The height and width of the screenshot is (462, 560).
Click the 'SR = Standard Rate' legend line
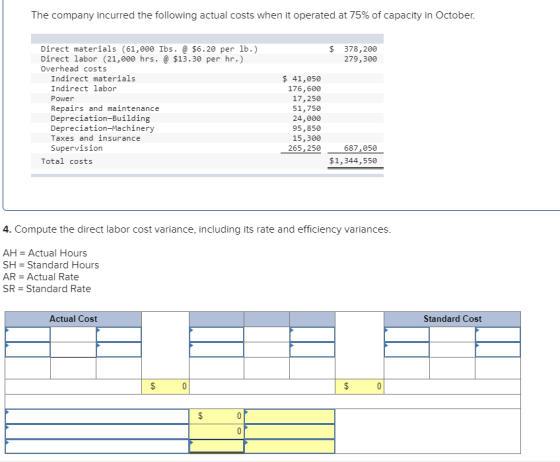point(47,289)
